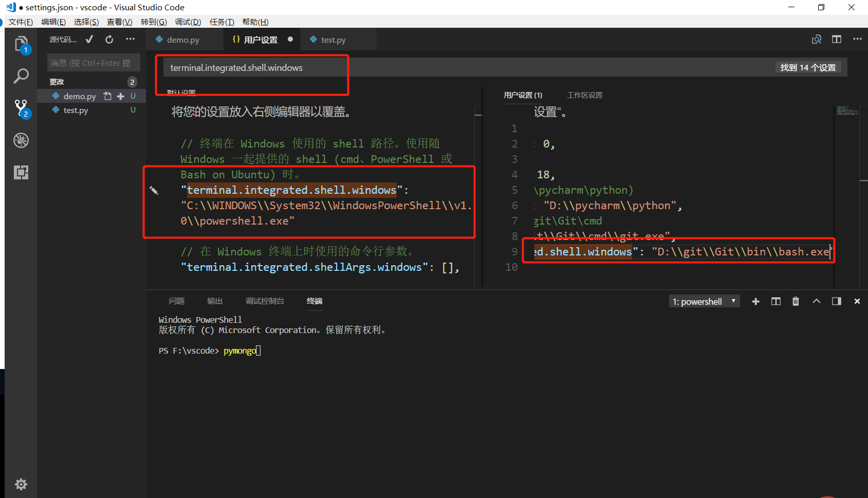Kill terminal with trash icon
This screenshot has height=498, width=868.
796,302
